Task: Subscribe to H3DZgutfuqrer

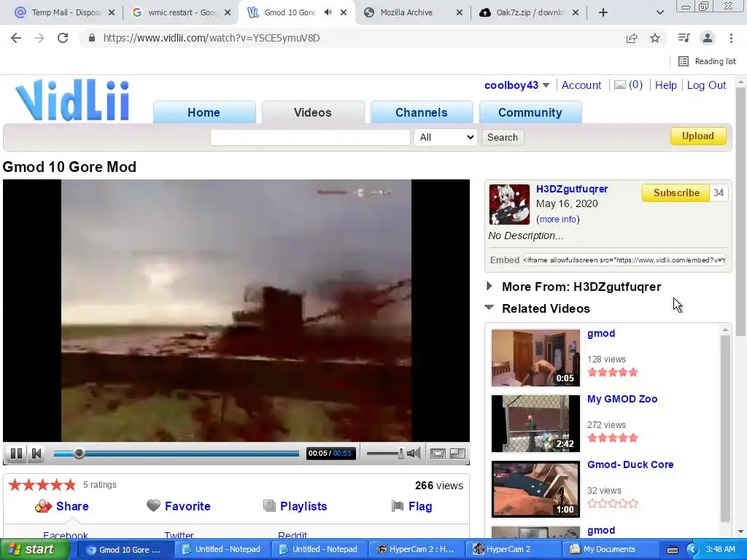Action: pyautogui.click(x=676, y=192)
